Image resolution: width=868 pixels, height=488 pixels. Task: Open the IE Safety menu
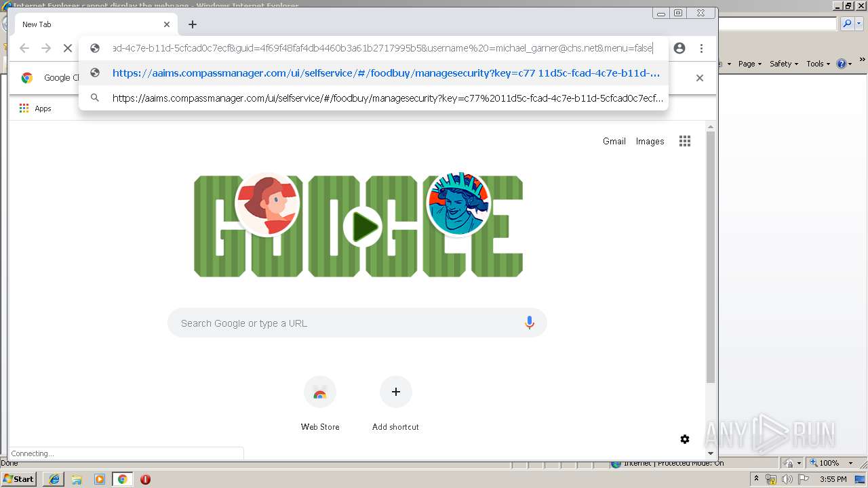pyautogui.click(x=783, y=64)
